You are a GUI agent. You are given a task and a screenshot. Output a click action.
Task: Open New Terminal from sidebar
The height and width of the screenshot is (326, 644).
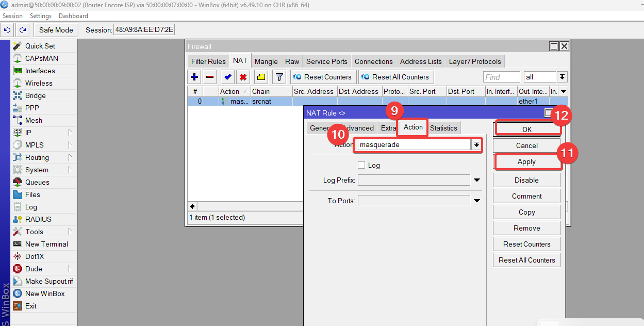tap(46, 244)
